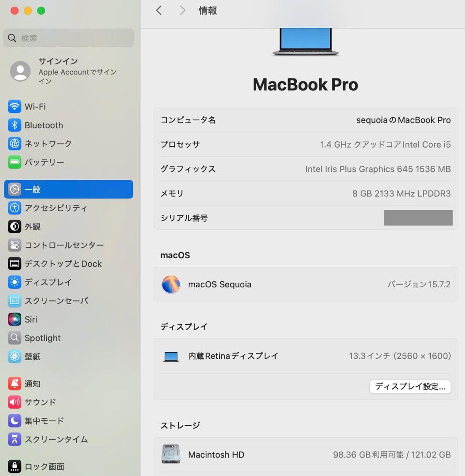Click the ディスプレイ設定... button
The height and width of the screenshot is (476, 465).
410,387
